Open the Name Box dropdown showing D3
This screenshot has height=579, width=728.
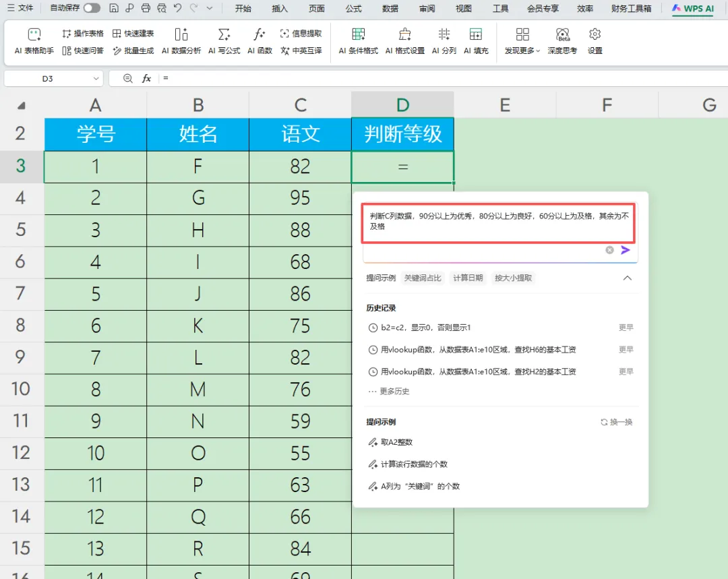[96, 78]
